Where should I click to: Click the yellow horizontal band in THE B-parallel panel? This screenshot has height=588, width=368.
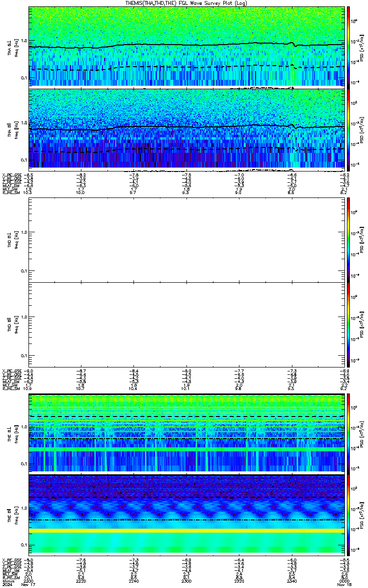186,531
